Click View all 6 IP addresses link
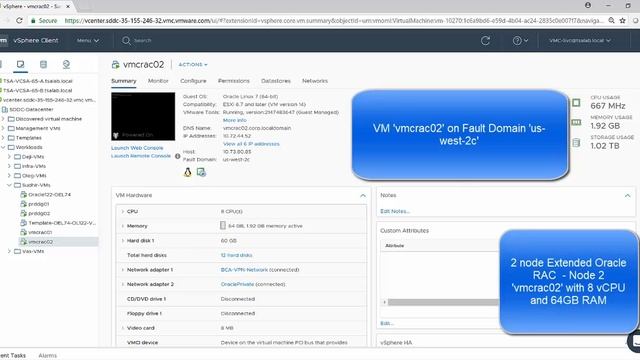This screenshot has width=640, height=360. coord(251,144)
